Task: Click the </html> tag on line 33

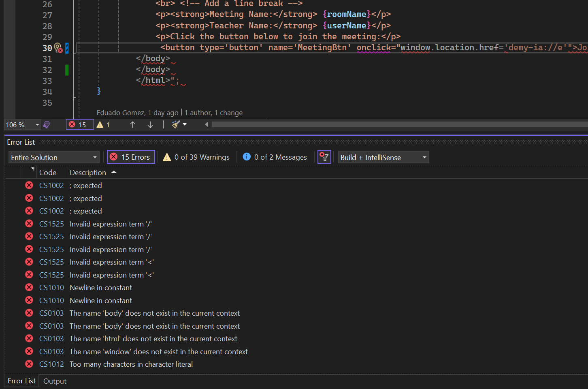Action: pos(153,80)
